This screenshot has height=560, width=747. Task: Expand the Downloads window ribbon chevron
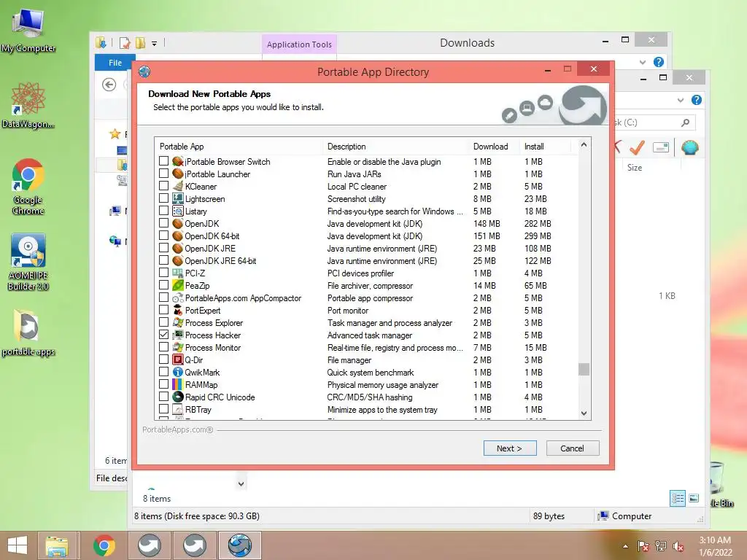(643, 62)
